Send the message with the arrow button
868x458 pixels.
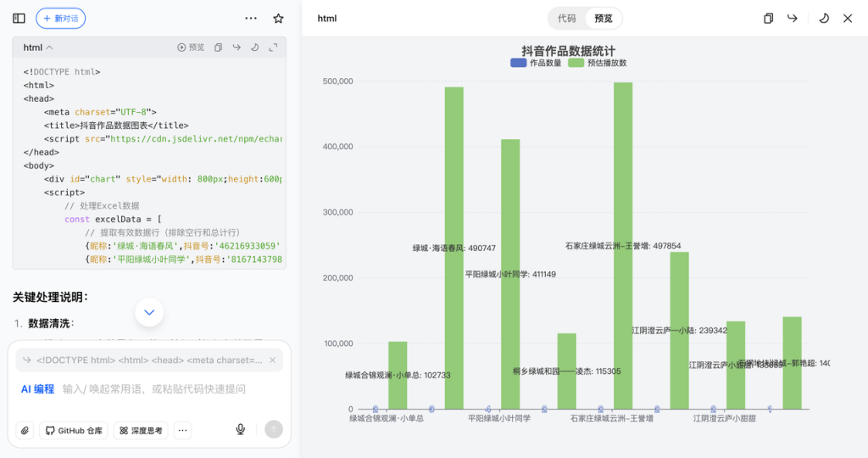click(274, 429)
